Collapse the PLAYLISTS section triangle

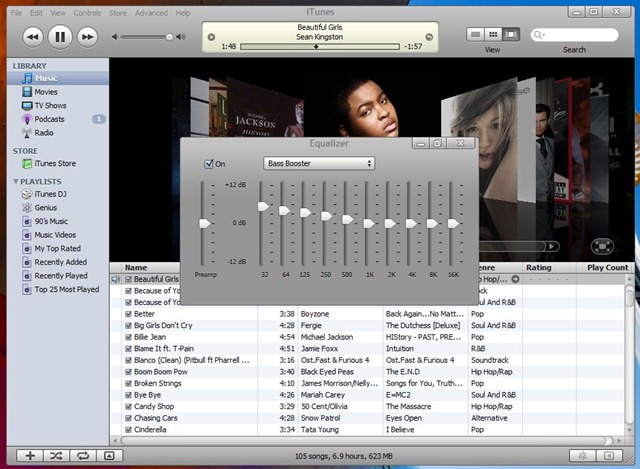[x=16, y=181]
